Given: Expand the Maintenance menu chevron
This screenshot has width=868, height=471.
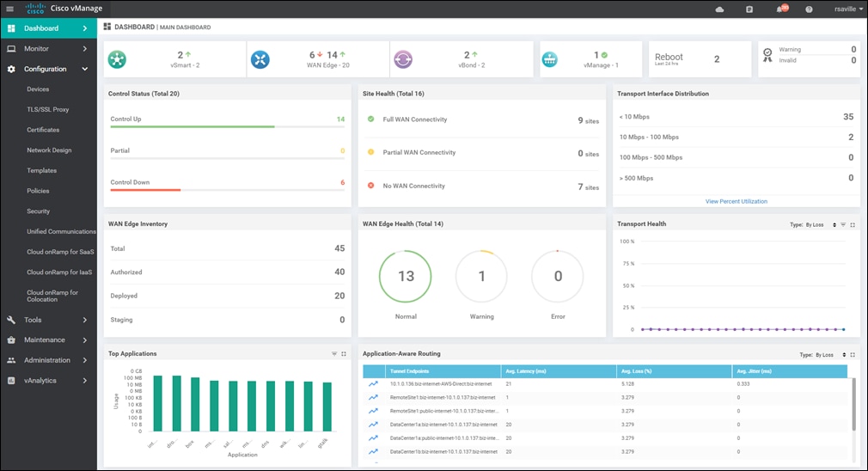Looking at the screenshot, I should [x=85, y=339].
